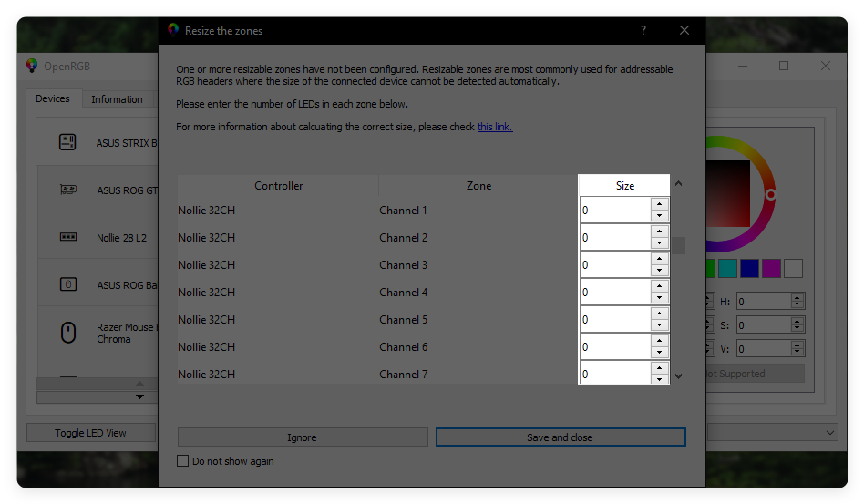Click the Nollie 28 L2 LED strip icon
This screenshot has height=504, width=864.
point(68,237)
